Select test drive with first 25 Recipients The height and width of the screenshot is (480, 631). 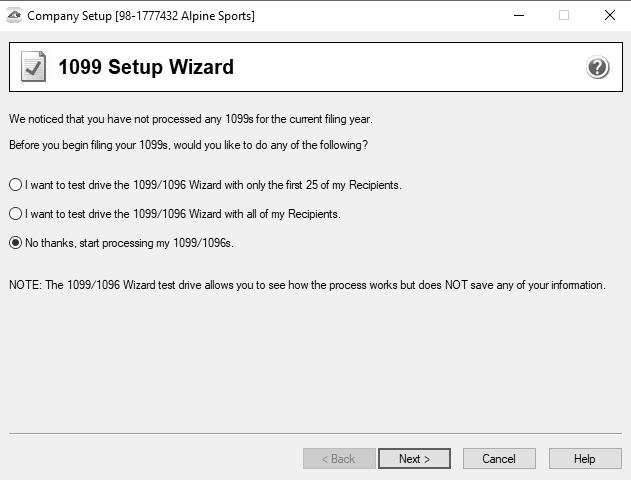coord(15,185)
